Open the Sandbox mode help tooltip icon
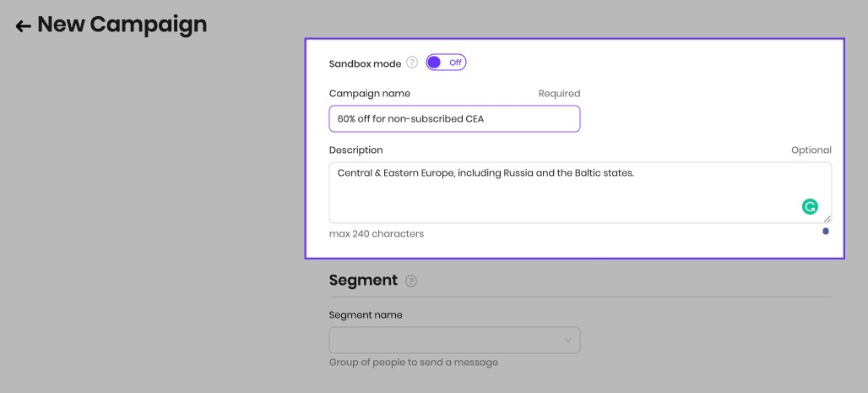Viewport: 868px width, 393px height. click(x=412, y=63)
